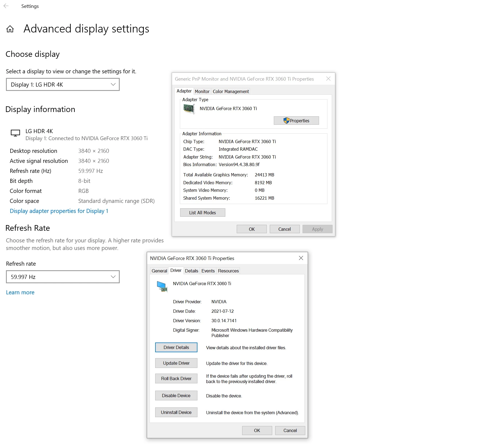The width and height of the screenshot is (494, 448).
Task: Open Display adapter properties for Display 1 link
Action: point(59,211)
